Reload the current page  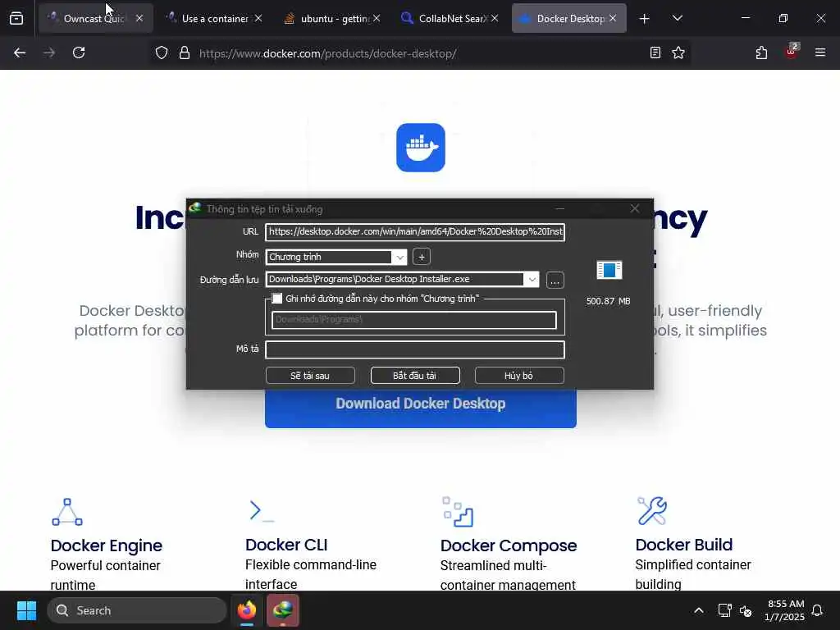tap(79, 52)
